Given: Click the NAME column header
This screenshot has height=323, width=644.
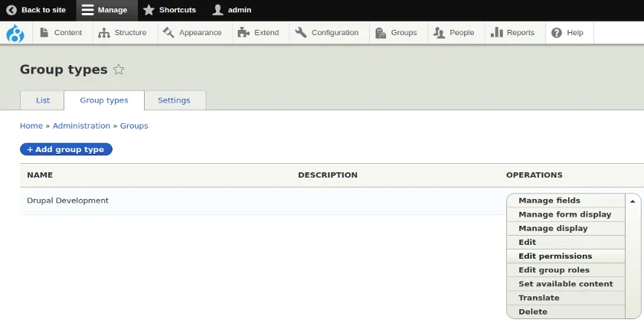Looking at the screenshot, I should (40, 175).
